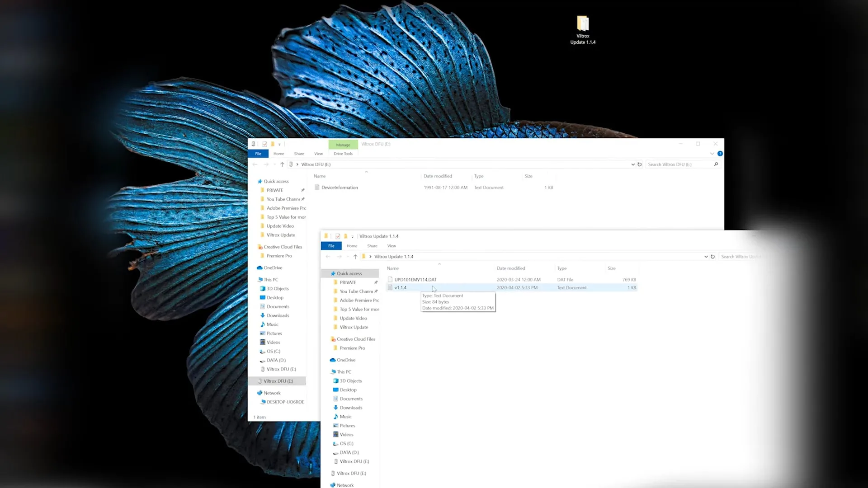The height and width of the screenshot is (488, 868).
Task: Open File tab in Viltrox DFU window
Action: (258, 154)
